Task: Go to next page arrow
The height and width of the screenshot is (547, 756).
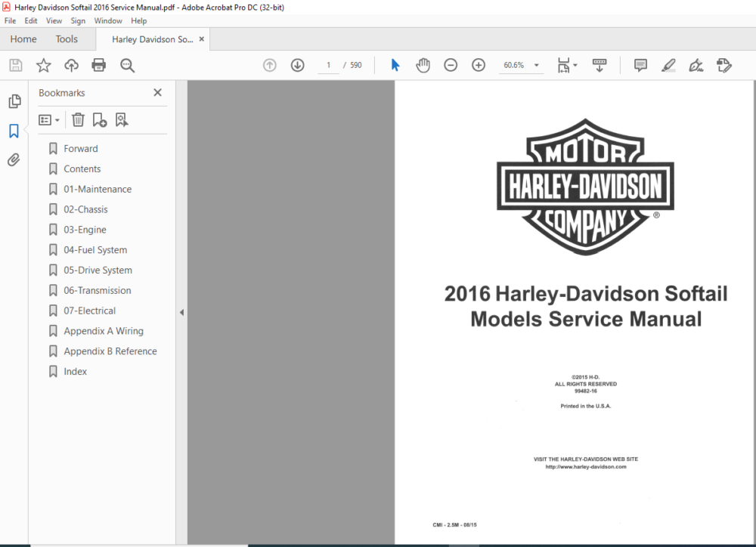Action: 297,65
